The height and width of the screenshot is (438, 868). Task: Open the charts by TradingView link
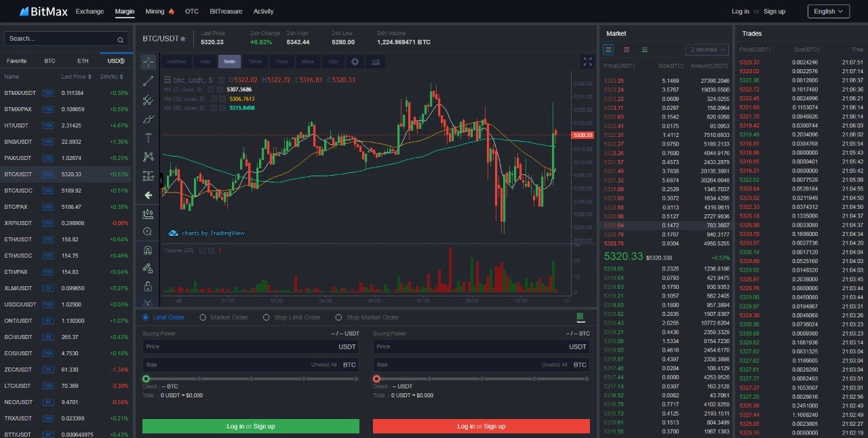tap(207, 233)
